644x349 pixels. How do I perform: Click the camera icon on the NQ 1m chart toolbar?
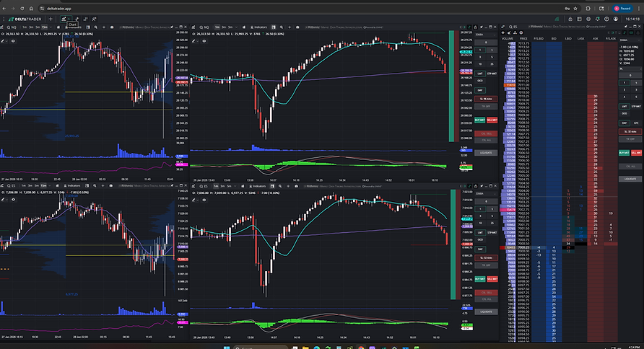coord(297,27)
